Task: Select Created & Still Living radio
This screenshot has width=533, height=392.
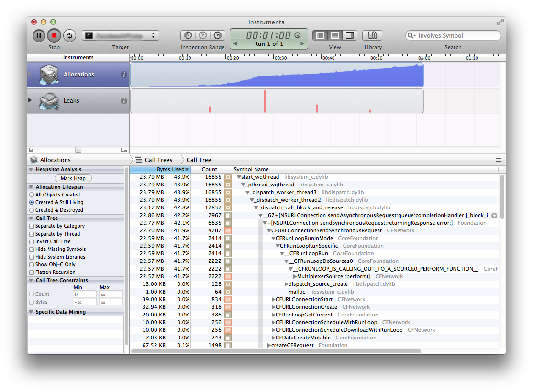Action: click(x=32, y=202)
